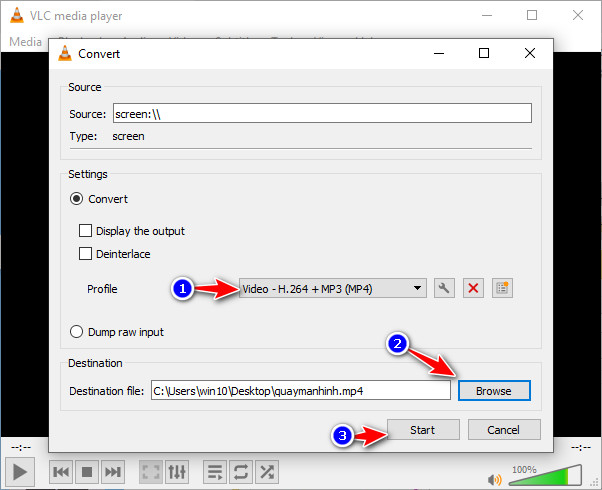This screenshot has width=602, height=490.
Task: Click VLC cone icon in main window title
Action: point(17,15)
